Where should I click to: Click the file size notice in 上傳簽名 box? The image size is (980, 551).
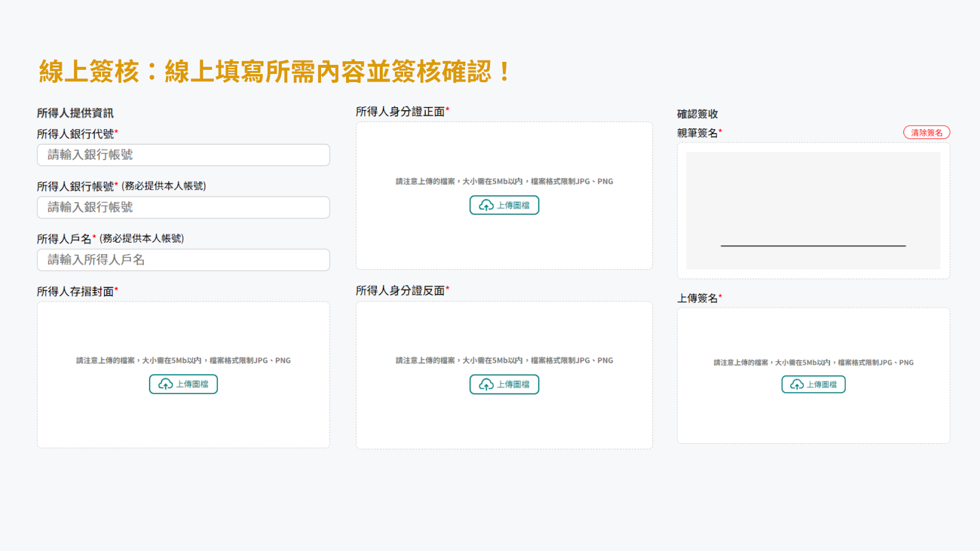(x=813, y=362)
